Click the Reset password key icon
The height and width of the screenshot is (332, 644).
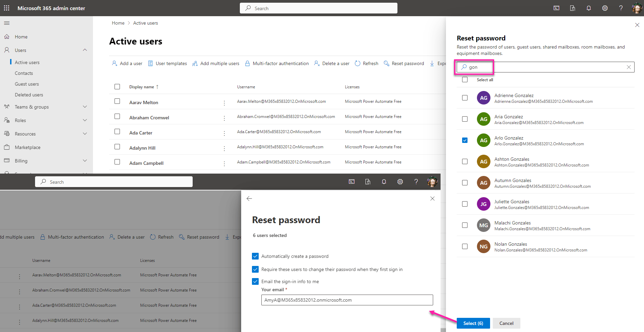point(386,63)
